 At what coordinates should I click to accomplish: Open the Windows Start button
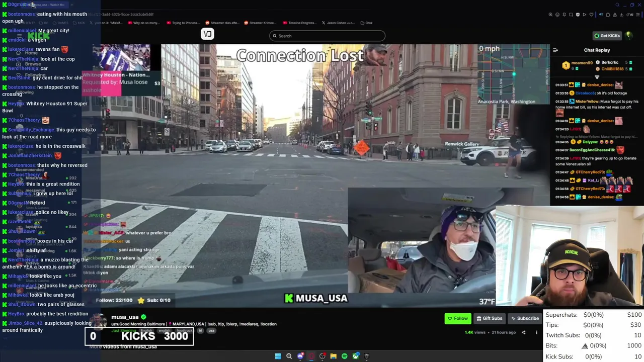click(x=278, y=356)
